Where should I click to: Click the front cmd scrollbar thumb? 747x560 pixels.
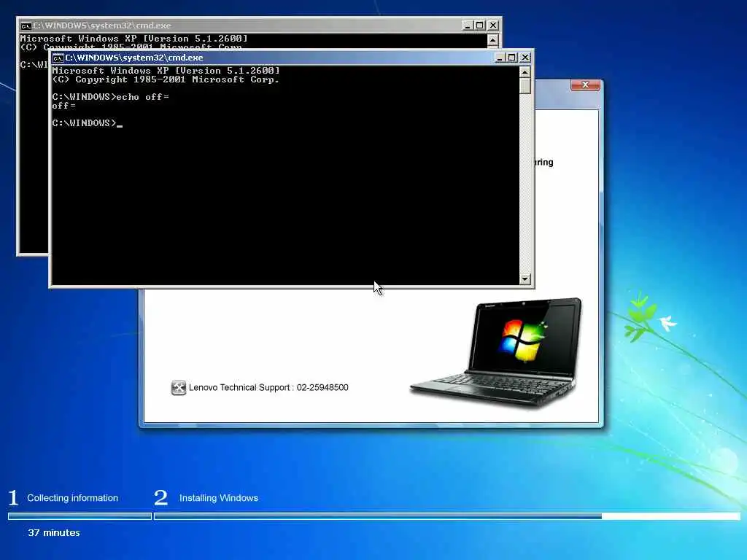point(525,86)
